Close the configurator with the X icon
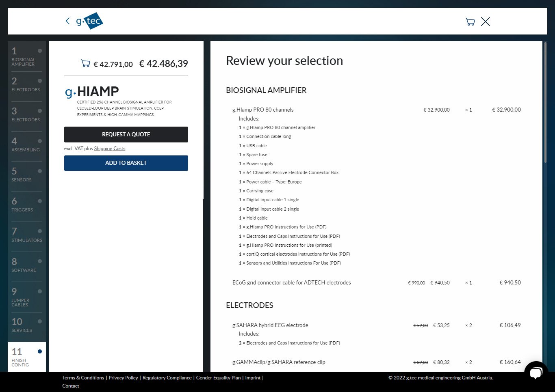 point(486,22)
